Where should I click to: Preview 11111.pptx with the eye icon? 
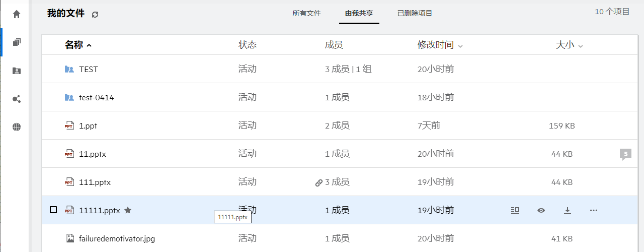pos(541,210)
